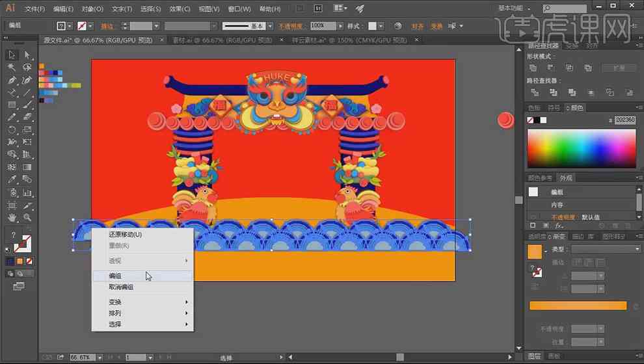This screenshot has width=644, height=364.
Task: Click the arrange documents icon in menu bar
Action: click(x=340, y=8)
